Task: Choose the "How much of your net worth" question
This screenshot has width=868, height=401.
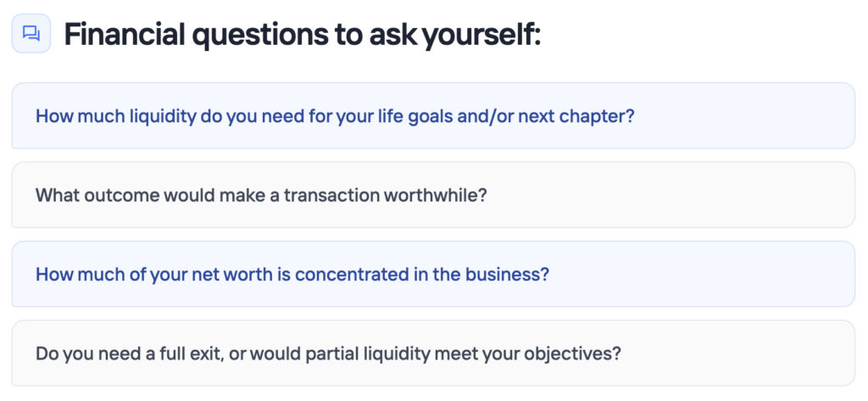Action: 433,274
